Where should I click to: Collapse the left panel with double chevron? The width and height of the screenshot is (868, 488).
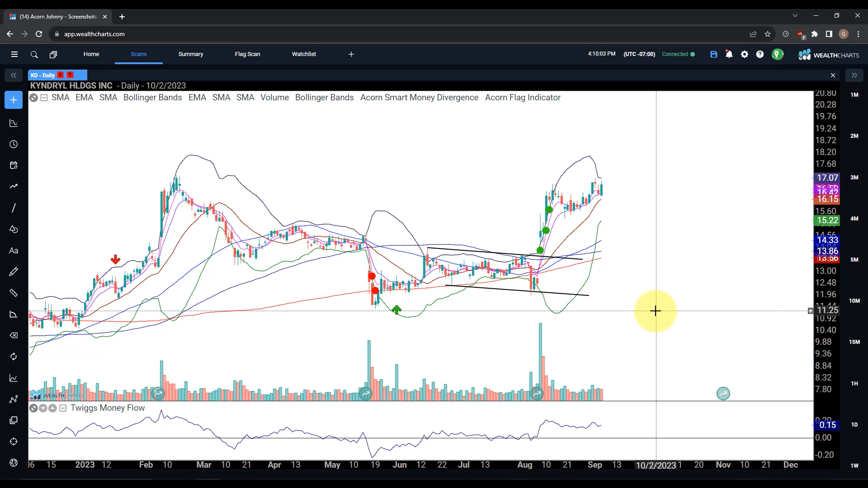point(14,75)
